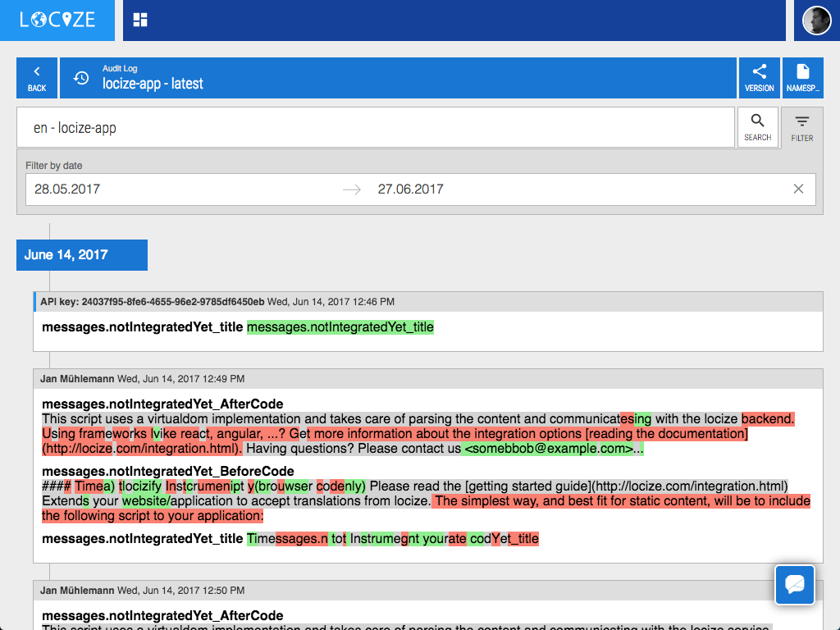Screen dimensions: 840x630
Task: Focus the 'en - locize-app' search field
Action: point(376,127)
